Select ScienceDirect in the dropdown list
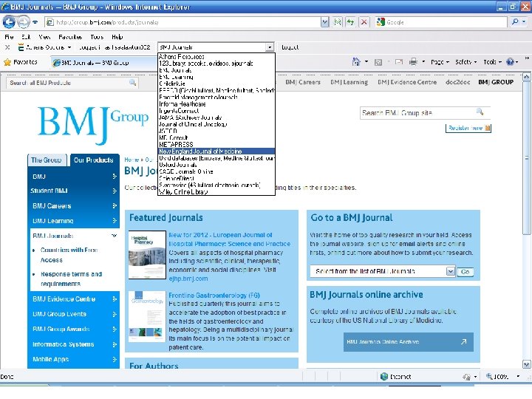 tap(216, 178)
